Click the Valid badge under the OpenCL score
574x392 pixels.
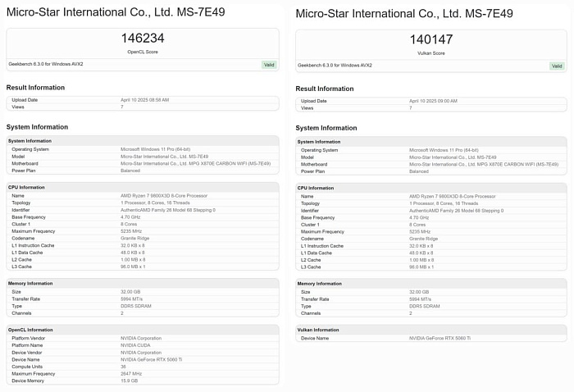click(x=269, y=65)
